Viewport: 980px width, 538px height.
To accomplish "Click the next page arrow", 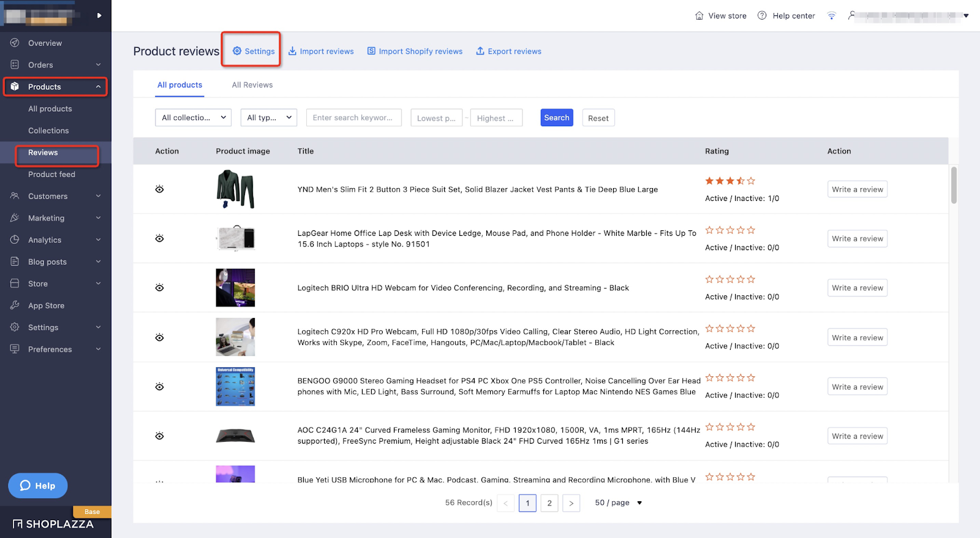I will (x=571, y=503).
